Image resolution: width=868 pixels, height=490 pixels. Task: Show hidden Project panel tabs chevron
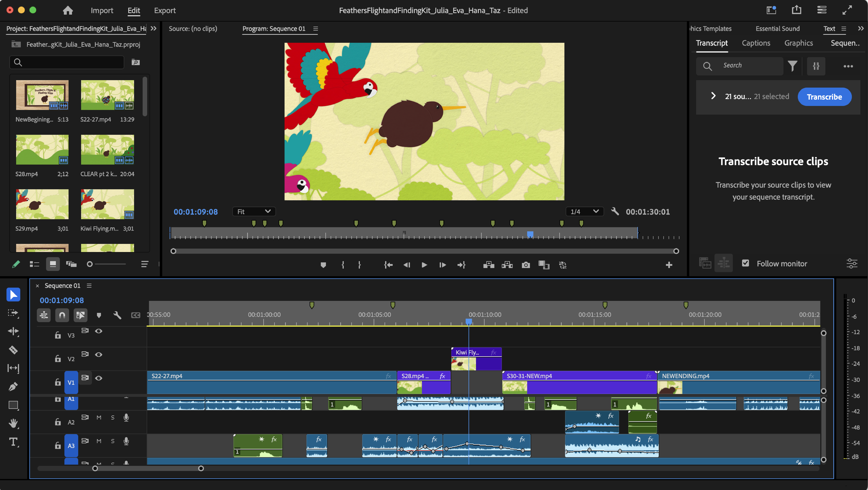tap(153, 29)
